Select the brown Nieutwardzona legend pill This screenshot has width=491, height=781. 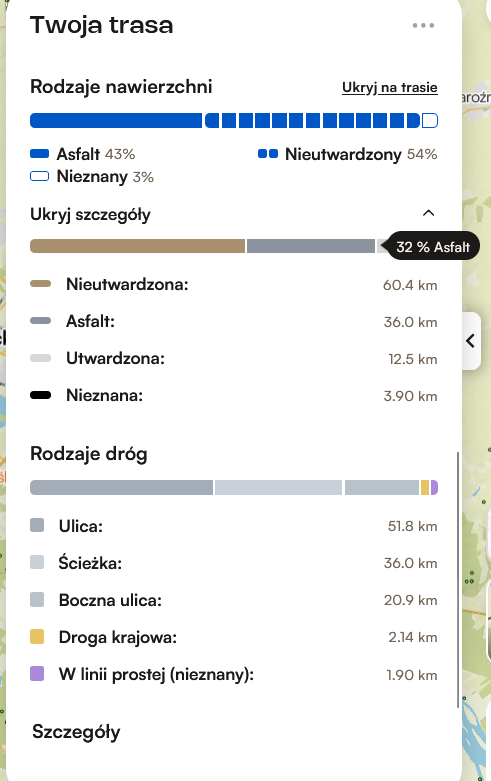coord(40,284)
